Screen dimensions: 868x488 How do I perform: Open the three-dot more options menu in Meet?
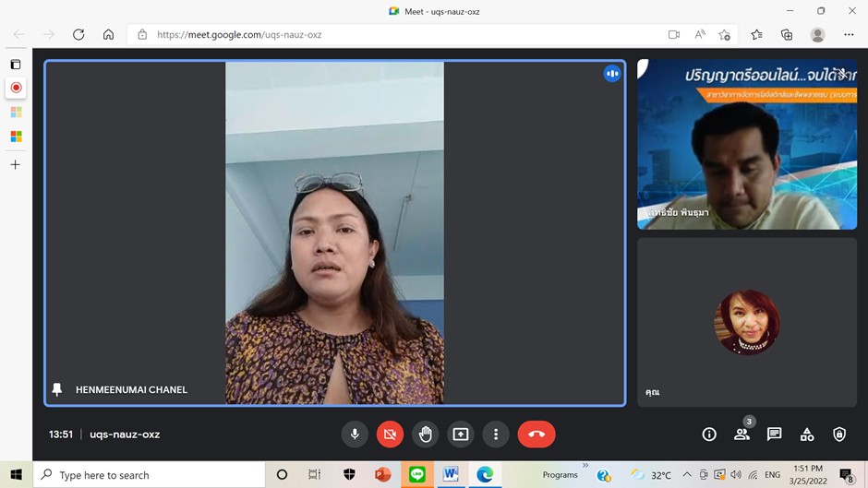[x=496, y=434]
